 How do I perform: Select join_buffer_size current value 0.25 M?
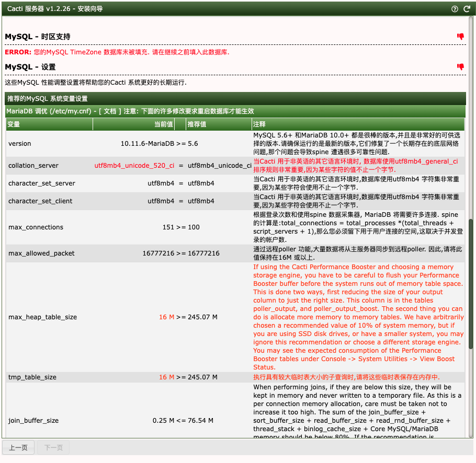click(x=163, y=421)
